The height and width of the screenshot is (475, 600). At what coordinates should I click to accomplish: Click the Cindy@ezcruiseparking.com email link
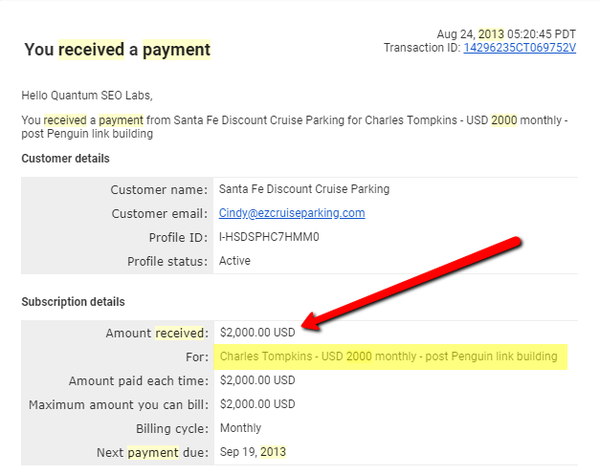coord(292,213)
